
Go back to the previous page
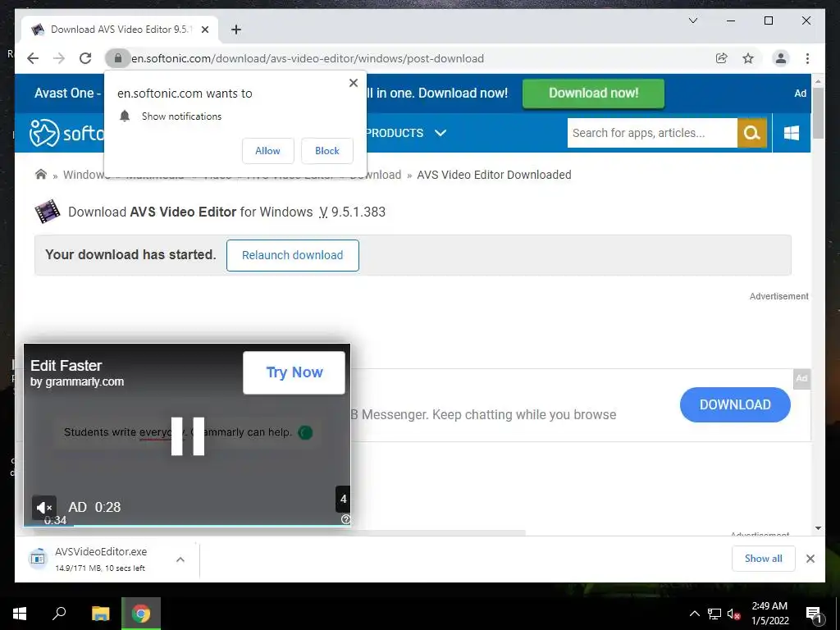click(33, 58)
